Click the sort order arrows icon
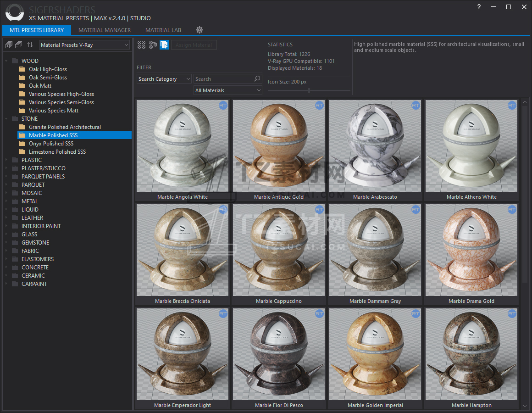The image size is (532, 413). [x=30, y=45]
